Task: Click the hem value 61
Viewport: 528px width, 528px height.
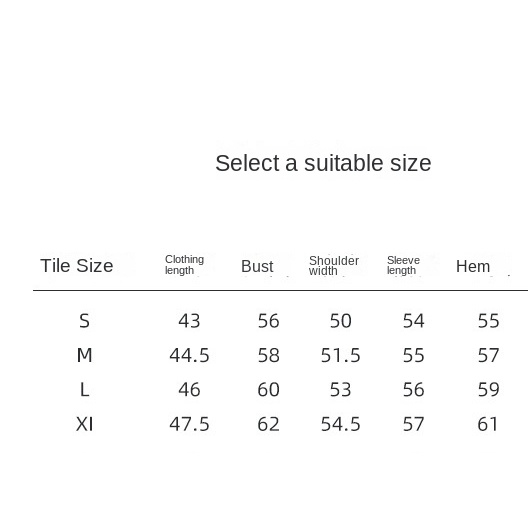Action: click(488, 424)
